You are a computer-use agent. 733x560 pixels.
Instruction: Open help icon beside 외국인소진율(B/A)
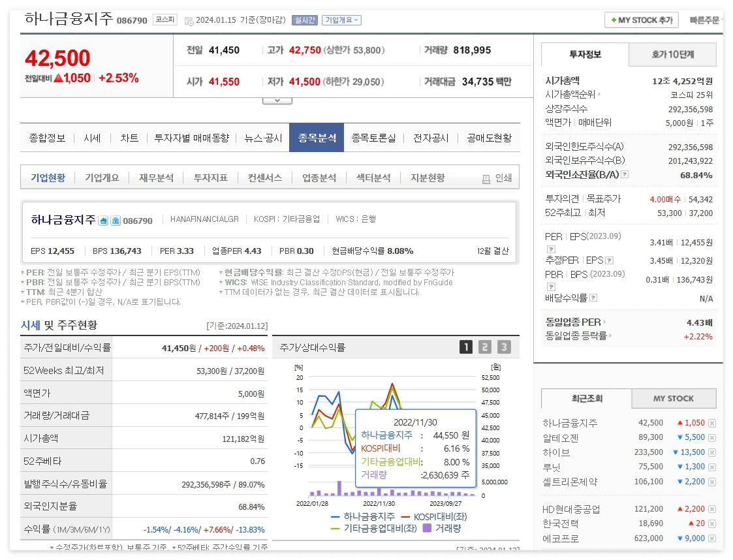625,174
